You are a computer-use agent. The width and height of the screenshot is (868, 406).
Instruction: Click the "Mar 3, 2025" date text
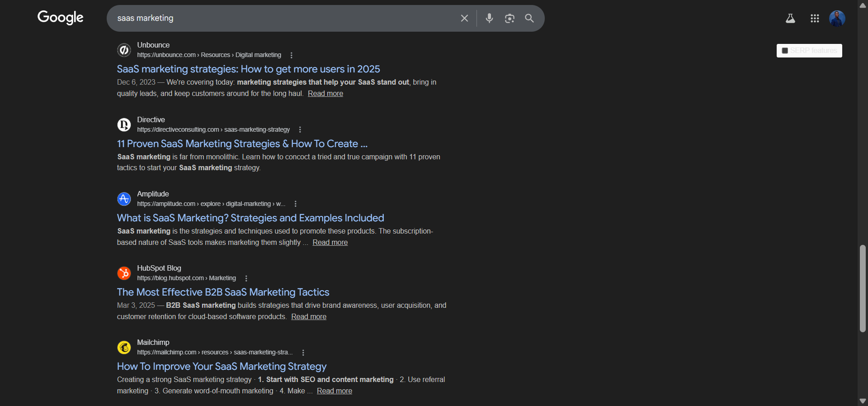coord(136,306)
